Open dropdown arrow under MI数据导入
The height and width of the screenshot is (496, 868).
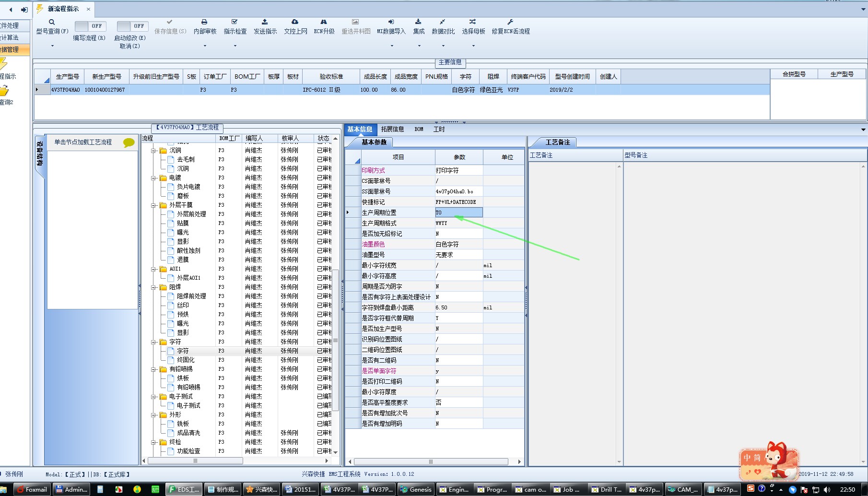pyautogui.click(x=392, y=46)
